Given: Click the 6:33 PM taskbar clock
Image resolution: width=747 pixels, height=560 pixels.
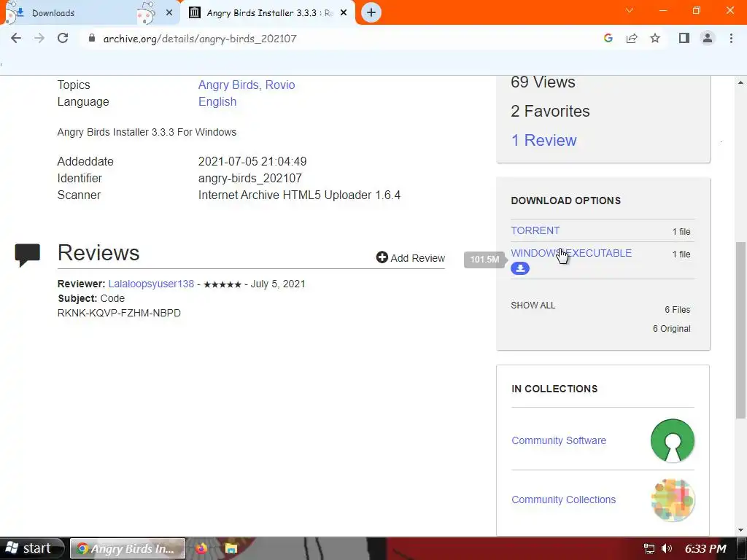Looking at the screenshot, I should pyautogui.click(x=705, y=548).
